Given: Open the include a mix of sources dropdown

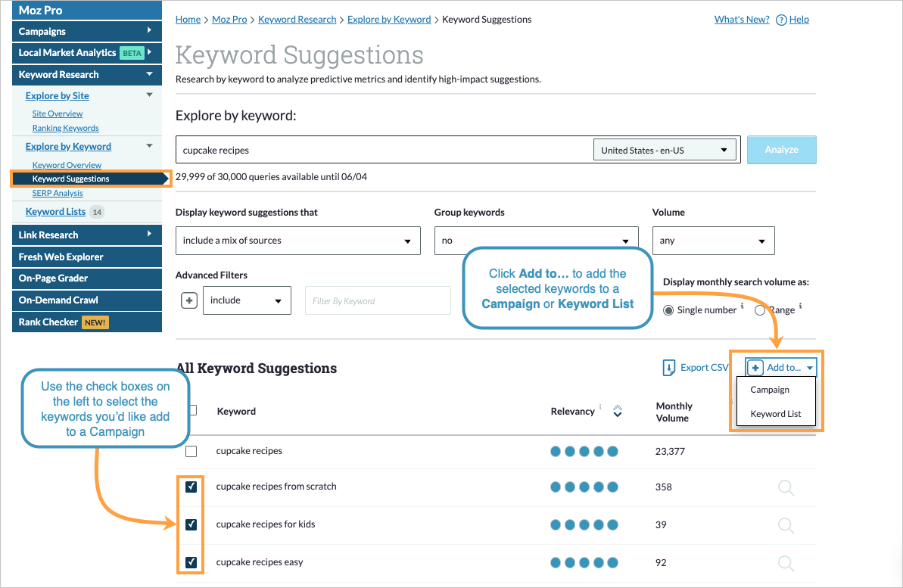Looking at the screenshot, I should (297, 241).
